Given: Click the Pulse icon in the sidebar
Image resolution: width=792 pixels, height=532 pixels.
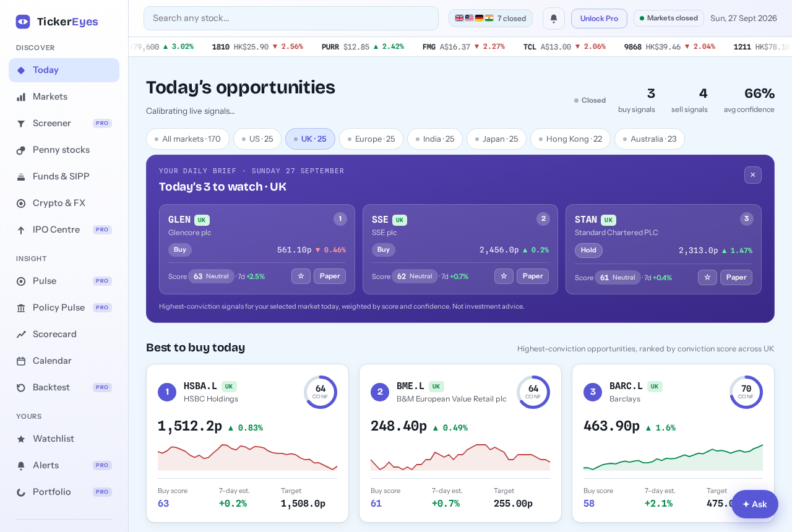Looking at the screenshot, I should pos(21,281).
